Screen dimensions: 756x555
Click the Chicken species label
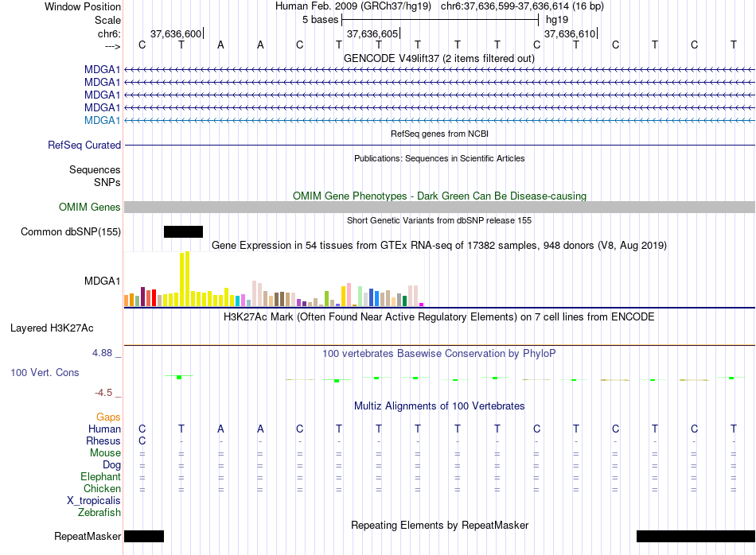point(102,488)
